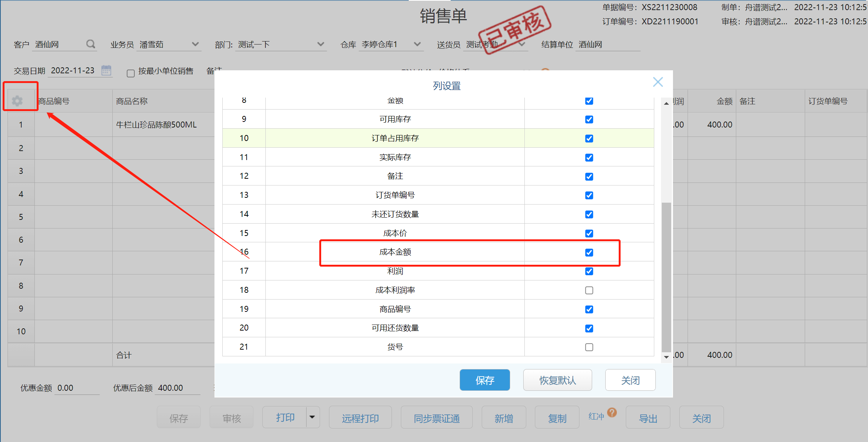This screenshot has width=868, height=442.
Task: Open the print options dropdown arrow
Action: pyautogui.click(x=312, y=417)
